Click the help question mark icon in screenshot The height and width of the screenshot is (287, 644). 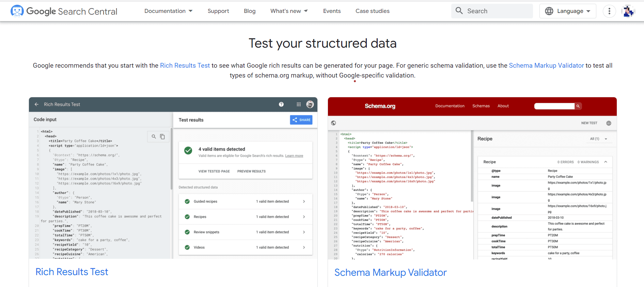click(281, 104)
